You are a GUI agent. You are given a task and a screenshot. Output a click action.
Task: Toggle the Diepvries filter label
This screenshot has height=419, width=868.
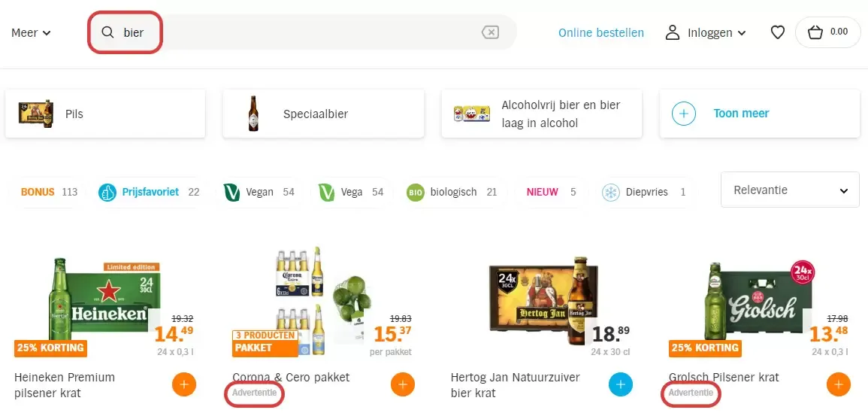(x=646, y=193)
